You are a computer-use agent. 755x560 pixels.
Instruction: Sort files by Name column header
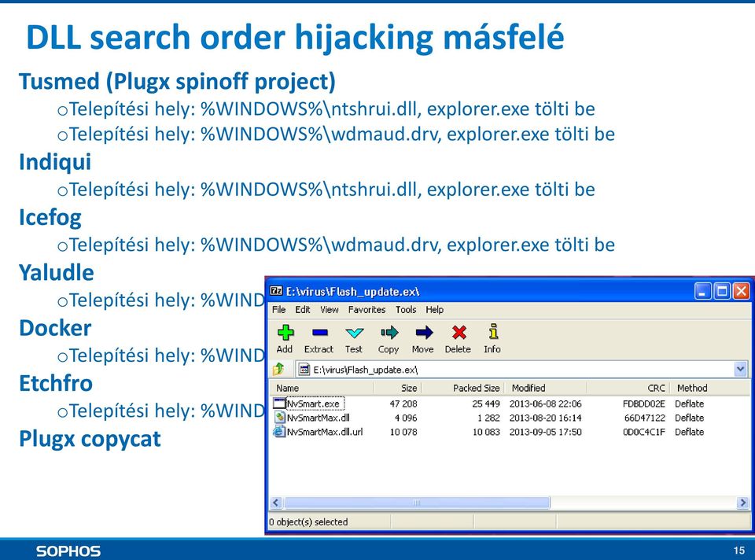pyautogui.click(x=322, y=388)
